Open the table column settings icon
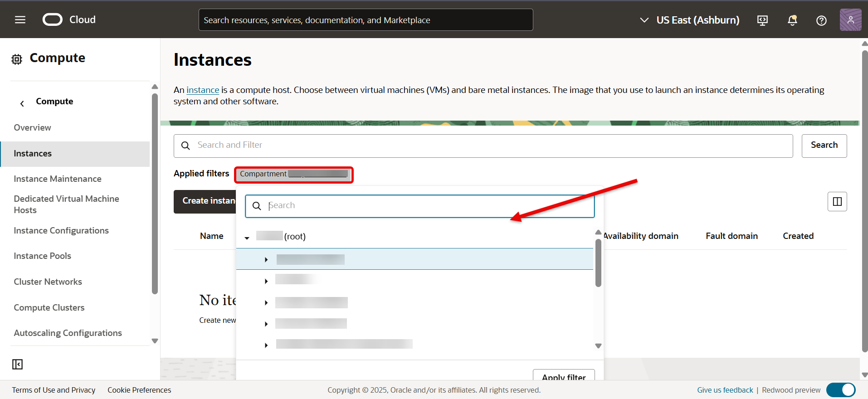The height and width of the screenshot is (399, 868). pyautogui.click(x=837, y=201)
